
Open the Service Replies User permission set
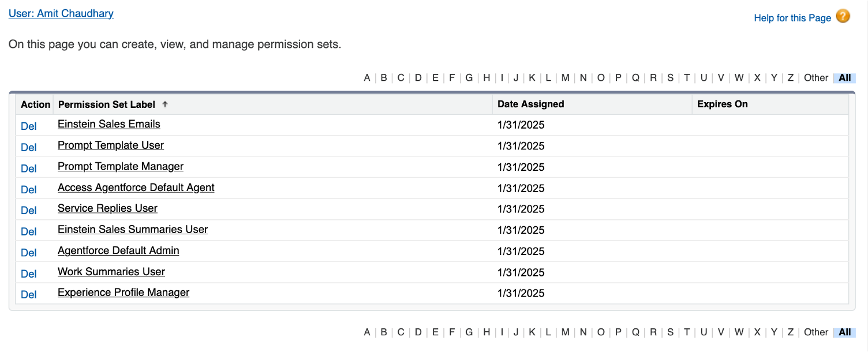coord(107,208)
